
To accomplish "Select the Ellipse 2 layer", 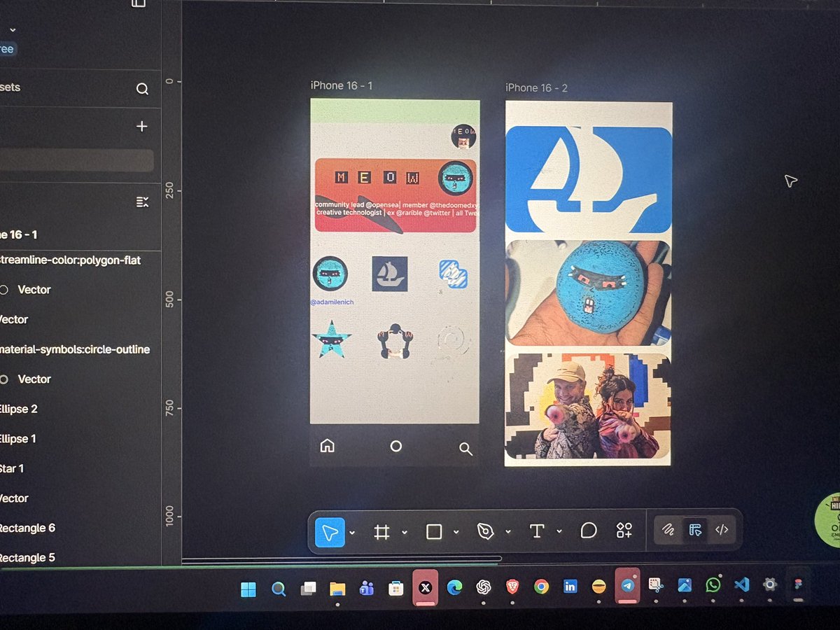I will 18,409.
